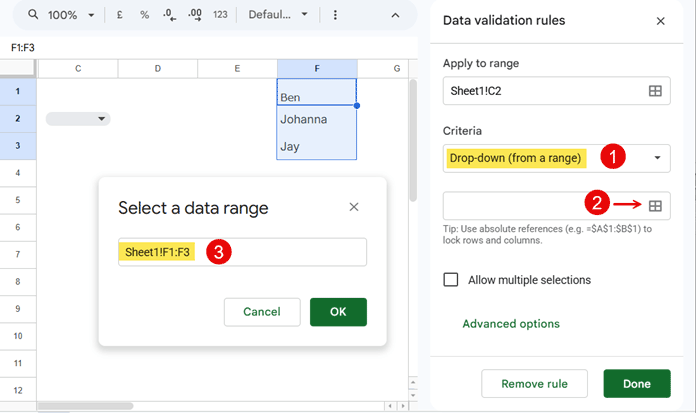
Task: Click Remove rule button
Action: (x=534, y=384)
